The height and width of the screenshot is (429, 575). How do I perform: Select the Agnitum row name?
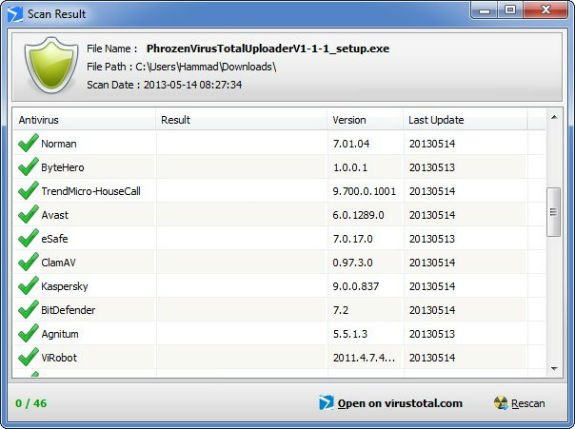coord(60,334)
